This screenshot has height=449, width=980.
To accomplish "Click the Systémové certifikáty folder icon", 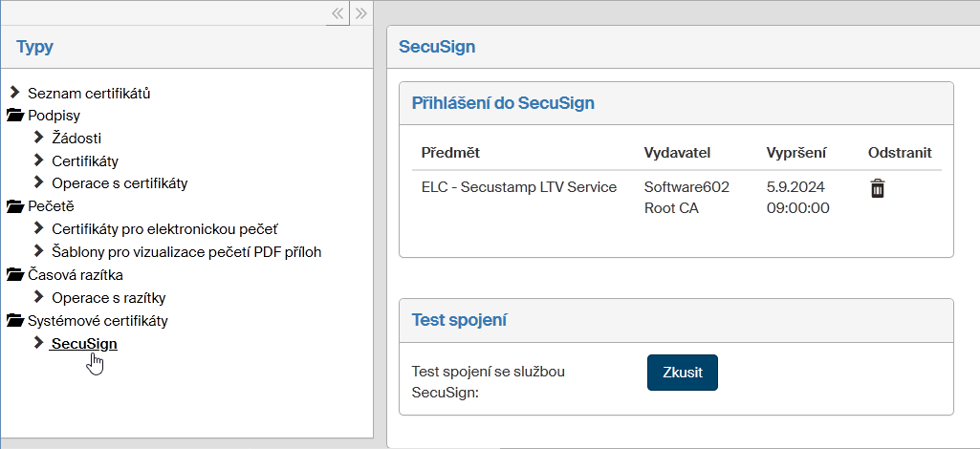I will click(x=15, y=320).
